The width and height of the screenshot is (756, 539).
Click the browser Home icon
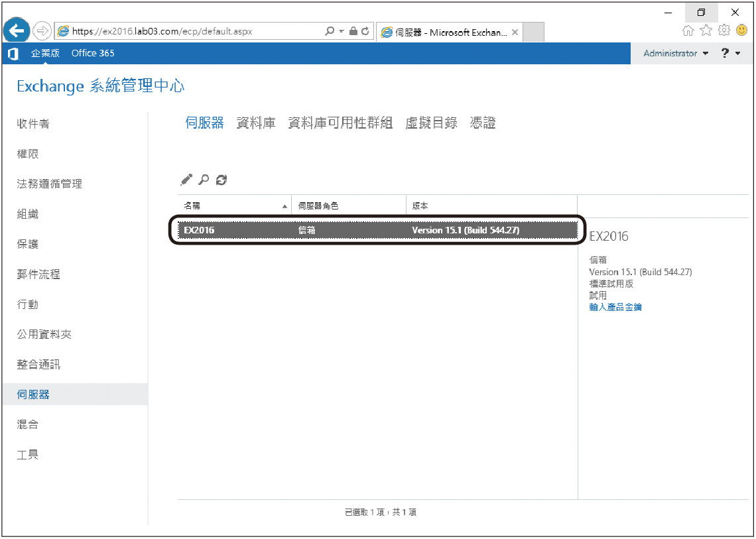pyautogui.click(x=688, y=31)
